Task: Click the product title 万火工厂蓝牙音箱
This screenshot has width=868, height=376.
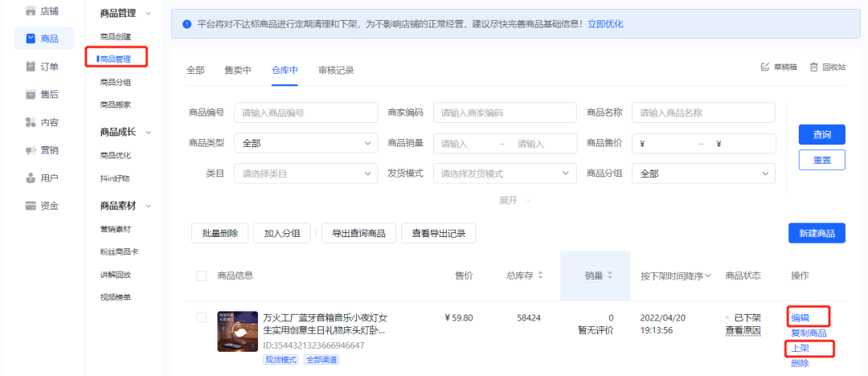Action: point(325,324)
